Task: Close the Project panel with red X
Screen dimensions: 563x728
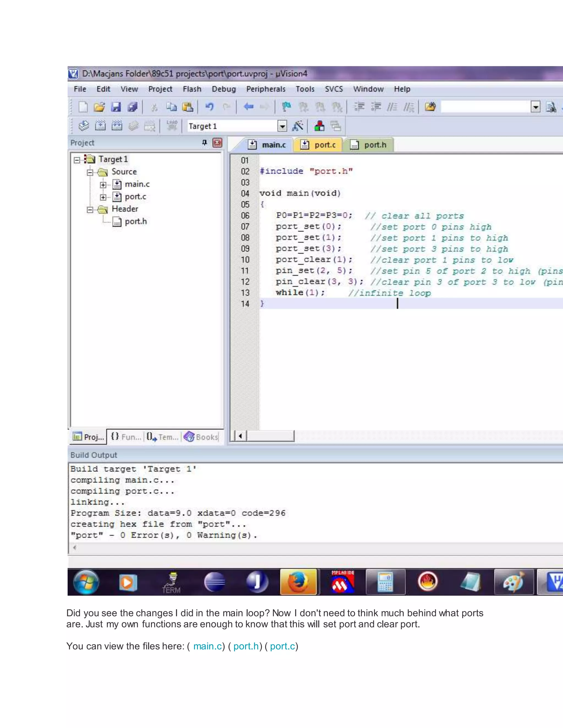Action: pos(217,143)
